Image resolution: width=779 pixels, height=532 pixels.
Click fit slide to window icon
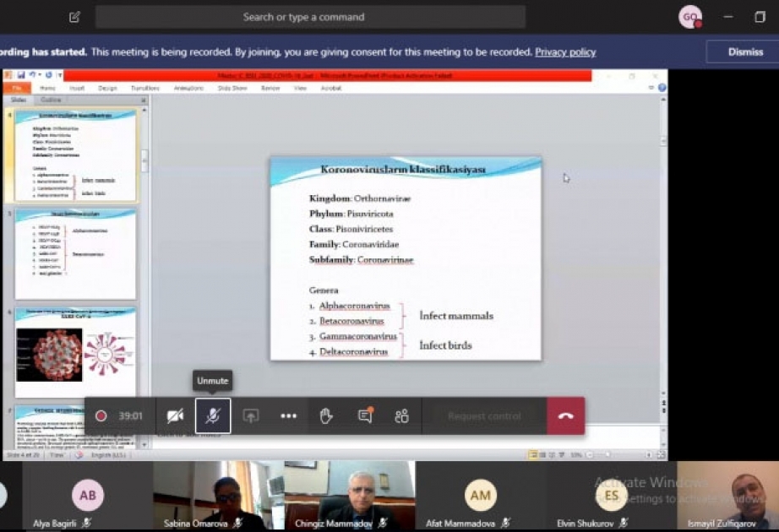pos(662,454)
